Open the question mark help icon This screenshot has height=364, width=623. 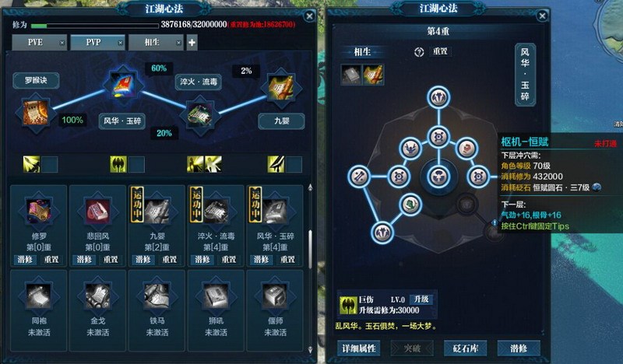419,52
